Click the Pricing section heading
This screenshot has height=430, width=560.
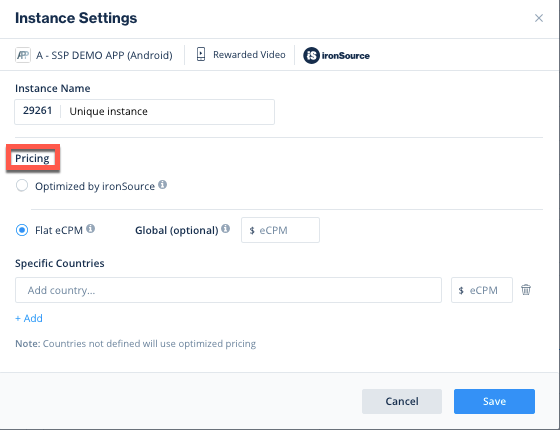pos(32,158)
